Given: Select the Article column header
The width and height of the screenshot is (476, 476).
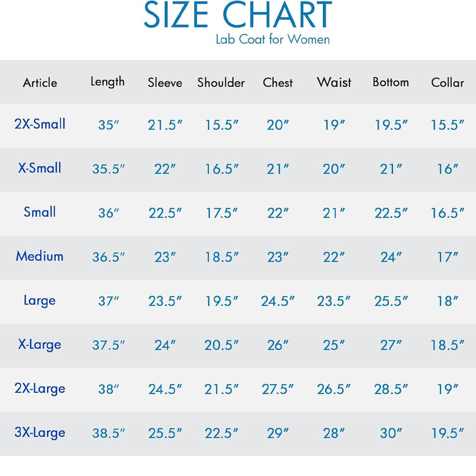Looking at the screenshot, I should tap(40, 83).
